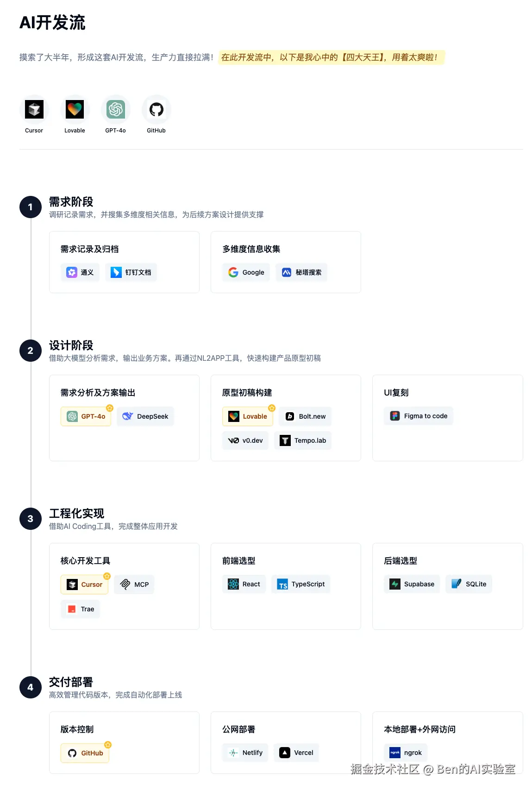Screen dimensions: 532x792
Task: Click the Figma to code chip
Action: coord(419,416)
